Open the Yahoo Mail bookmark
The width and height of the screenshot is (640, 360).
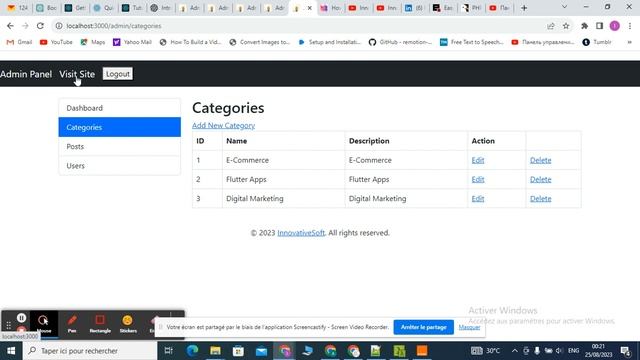[x=132, y=42]
